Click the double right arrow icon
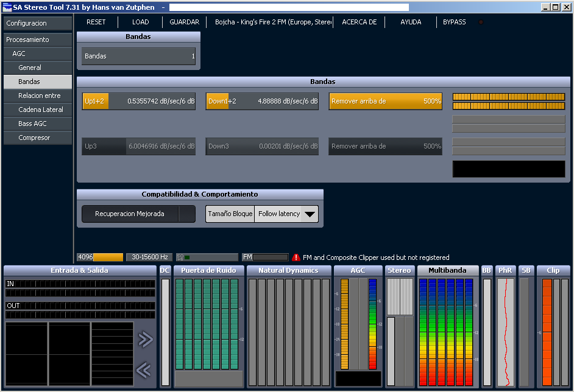The height and width of the screenshot is (392, 574). pyautogui.click(x=146, y=339)
